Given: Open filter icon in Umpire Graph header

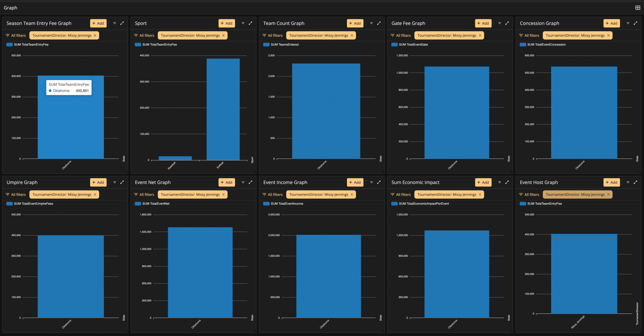Looking at the screenshot, I should (x=114, y=182).
